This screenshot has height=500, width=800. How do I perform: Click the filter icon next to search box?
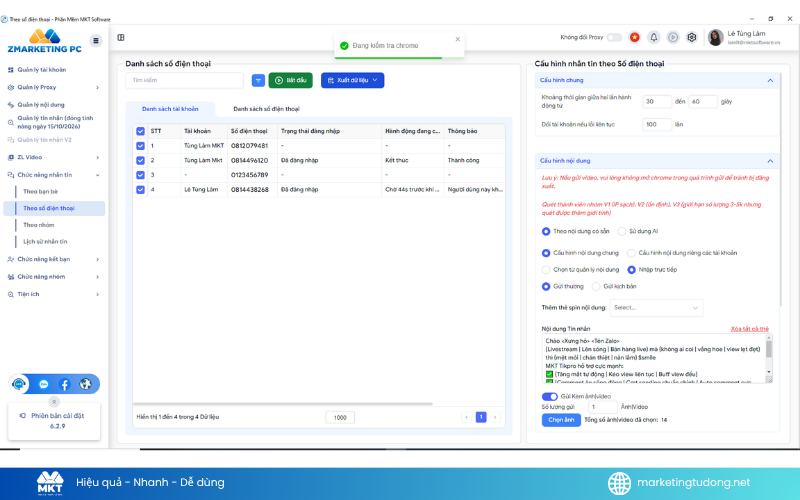coord(259,81)
